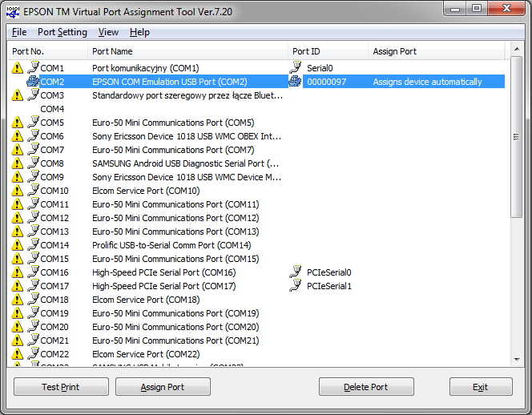The height and width of the screenshot is (415, 532).
Task: Click the warning icon beside COM22
Action: pyautogui.click(x=17, y=354)
